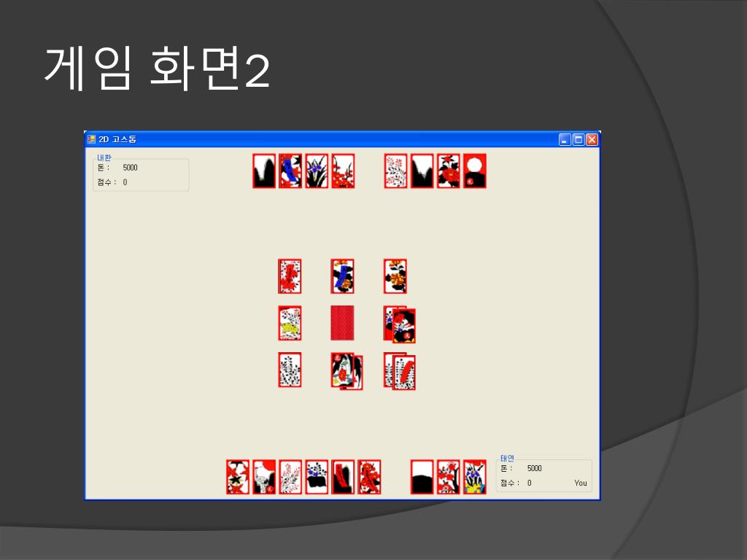Take the chrysanthemum blue ribbon card on the table
The width and height of the screenshot is (747, 560).
tap(343, 276)
